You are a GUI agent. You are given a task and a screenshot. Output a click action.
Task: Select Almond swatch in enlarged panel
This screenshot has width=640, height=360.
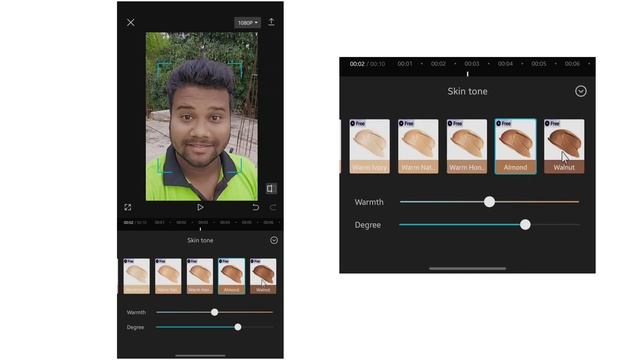(x=515, y=147)
